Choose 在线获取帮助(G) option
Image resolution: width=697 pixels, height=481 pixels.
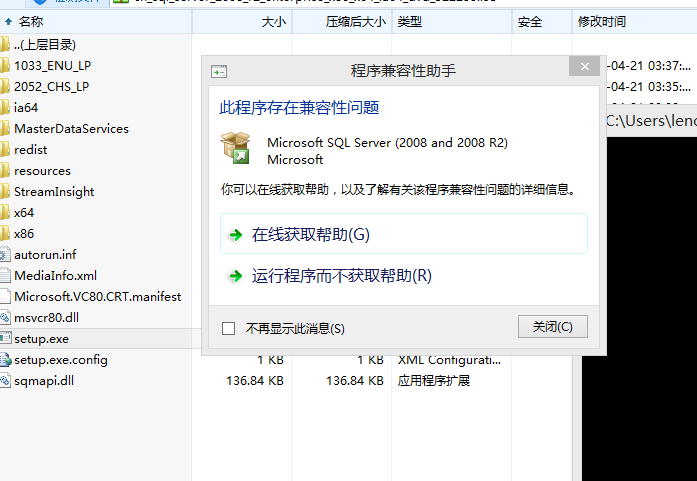pyautogui.click(x=311, y=235)
